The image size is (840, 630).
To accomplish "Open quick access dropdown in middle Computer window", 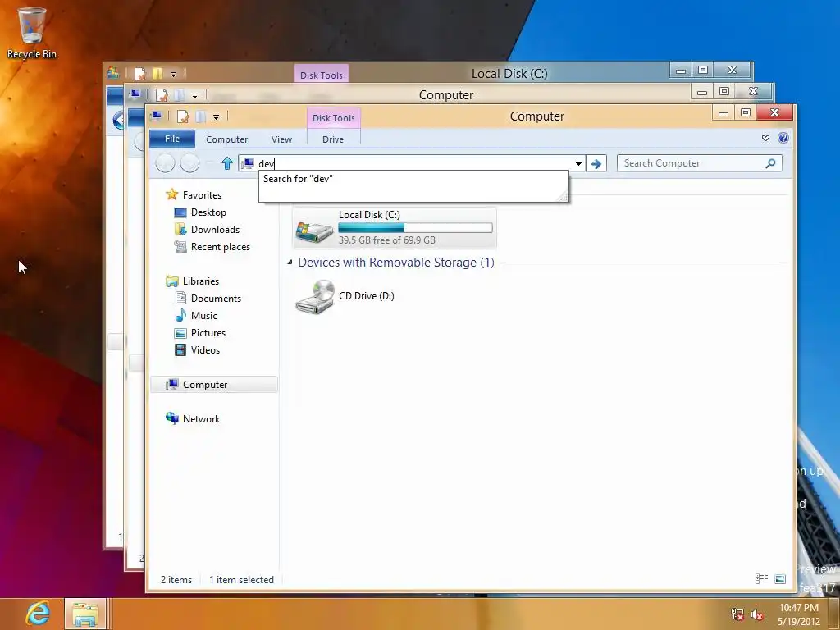I will (x=194, y=95).
